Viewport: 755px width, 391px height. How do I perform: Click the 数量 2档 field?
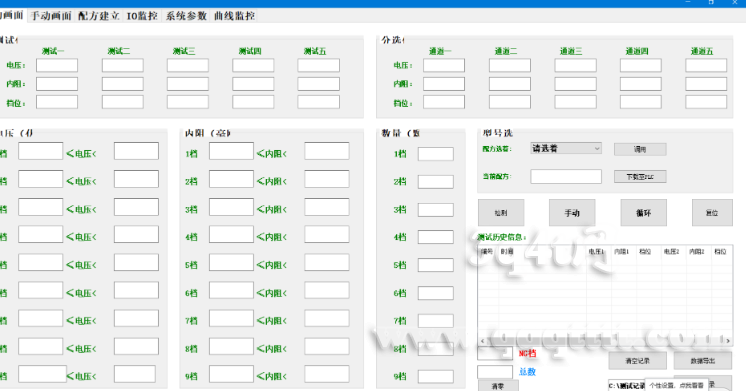tap(436, 182)
